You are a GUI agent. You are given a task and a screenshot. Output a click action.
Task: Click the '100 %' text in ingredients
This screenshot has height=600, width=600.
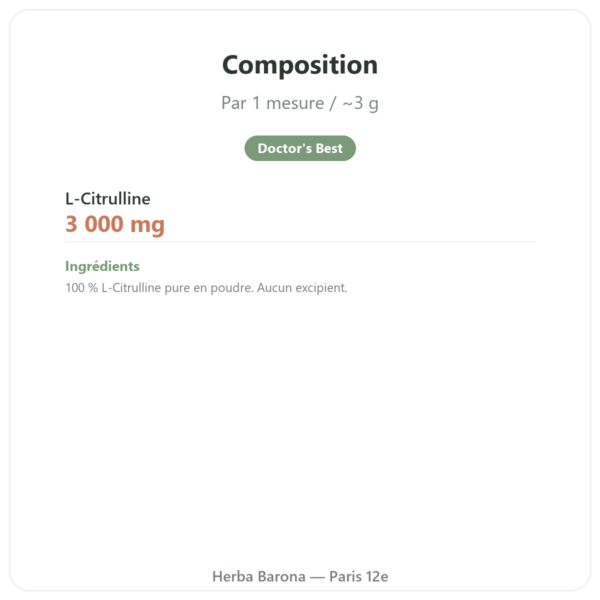(82, 287)
